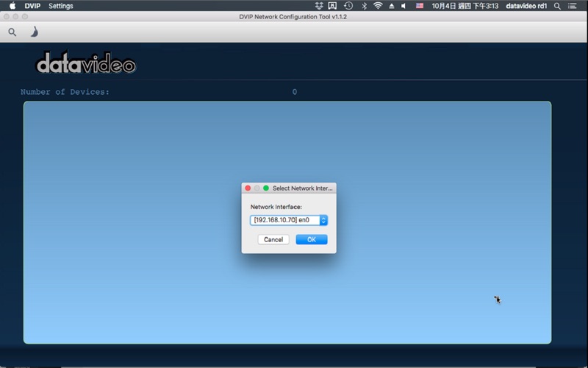This screenshot has width=588, height=368.
Task: Click the eject menu bar icon
Action: click(x=392, y=6)
